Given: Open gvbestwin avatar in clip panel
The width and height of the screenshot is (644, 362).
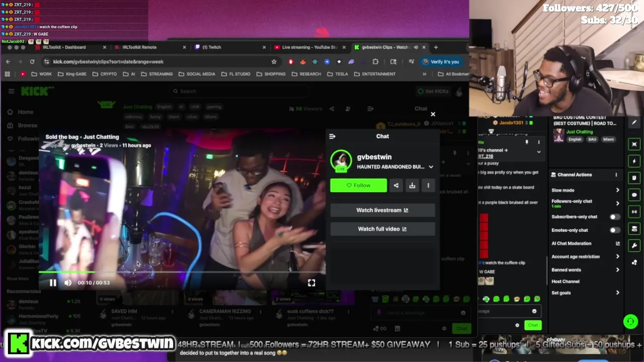Looking at the screenshot, I should click(x=341, y=161).
